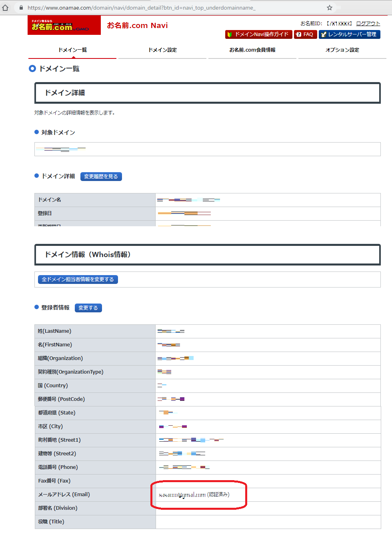This screenshot has width=392, height=535.
Task: Bookmark this page with the star icon
Action: click(x=330, y=8)
